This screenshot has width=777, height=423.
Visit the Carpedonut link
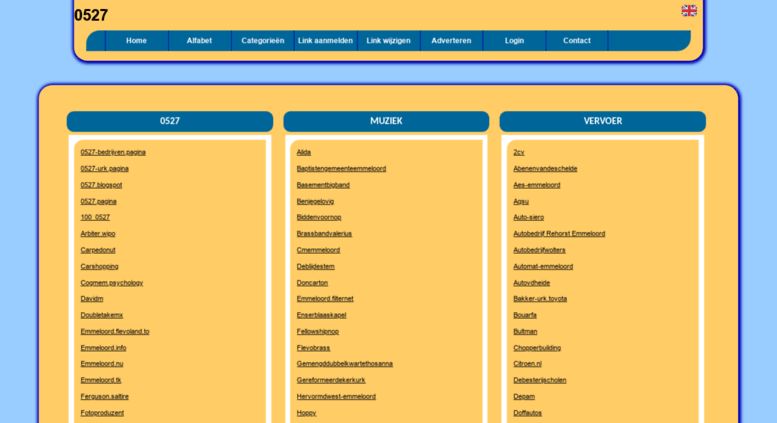click(x=98, y=250)
